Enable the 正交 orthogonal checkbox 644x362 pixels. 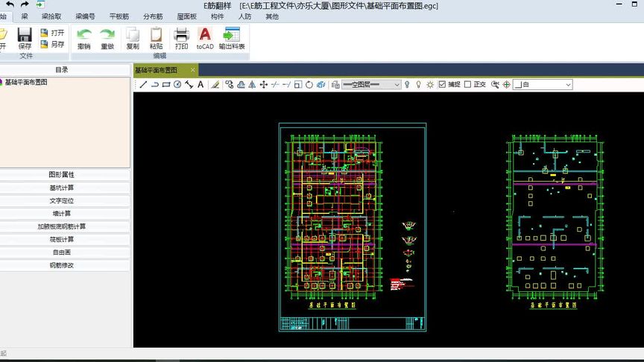click(x=467, y=84)
